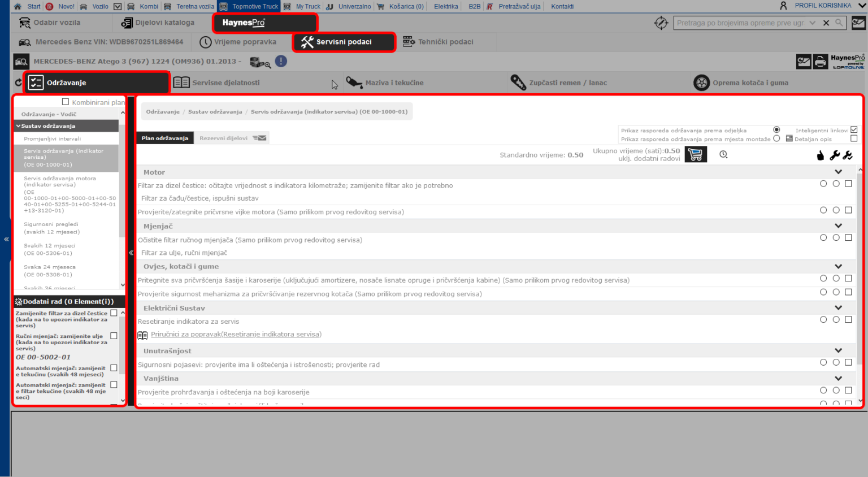The height and width of the screenshot is (477, 868).
Task: Click vehicle search icon before MERCEDES-BENZ Atego
Action: coord(21,61)
